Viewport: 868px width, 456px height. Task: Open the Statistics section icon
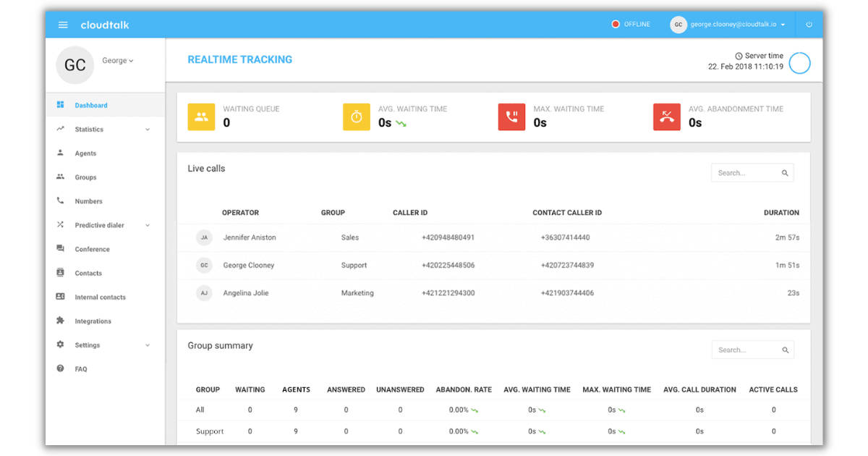coord(61,129)
